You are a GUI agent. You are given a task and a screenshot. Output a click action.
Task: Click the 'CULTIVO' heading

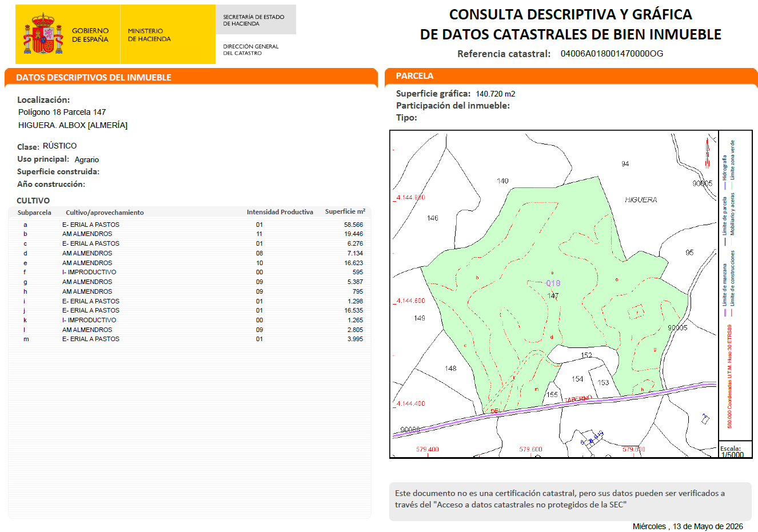(x=33, y=201)
